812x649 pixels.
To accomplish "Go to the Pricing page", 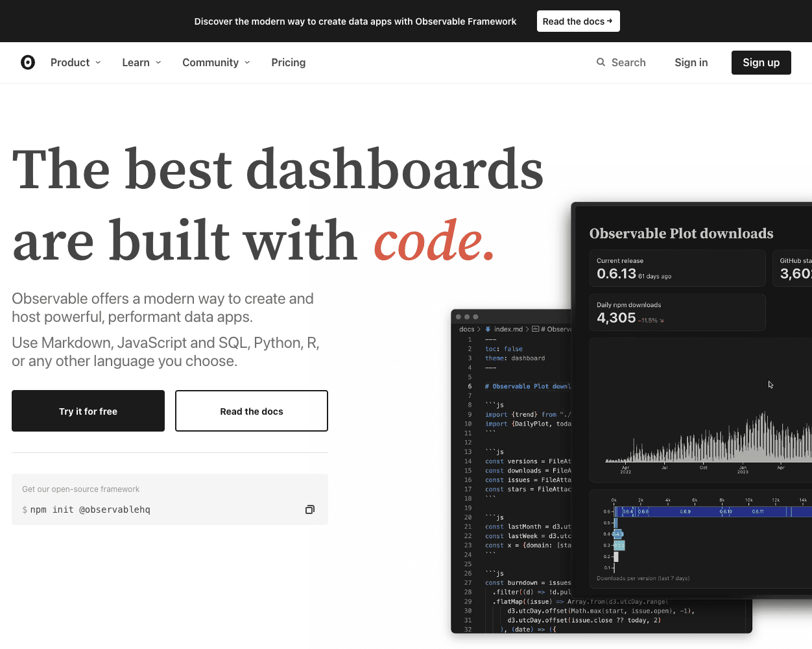I will pos(289,62).
